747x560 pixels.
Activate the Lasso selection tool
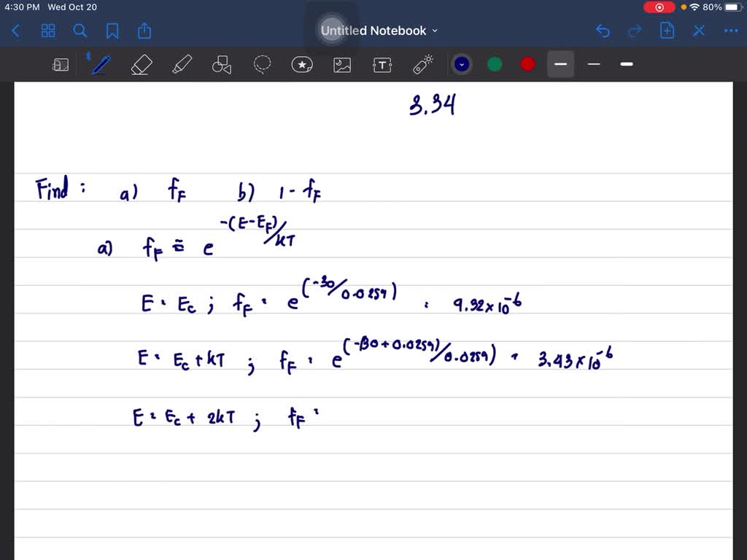point(262,64)
